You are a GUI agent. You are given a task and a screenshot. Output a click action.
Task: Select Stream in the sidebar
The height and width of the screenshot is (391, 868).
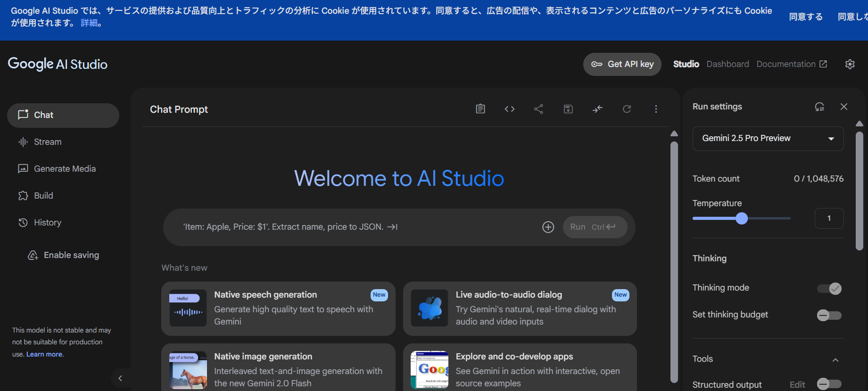[x=63, y=142]
